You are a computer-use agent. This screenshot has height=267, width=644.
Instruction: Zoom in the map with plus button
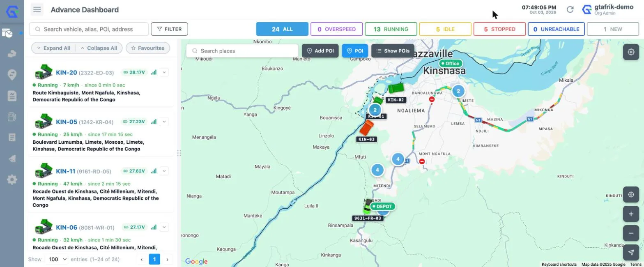(x=631, y=214)
